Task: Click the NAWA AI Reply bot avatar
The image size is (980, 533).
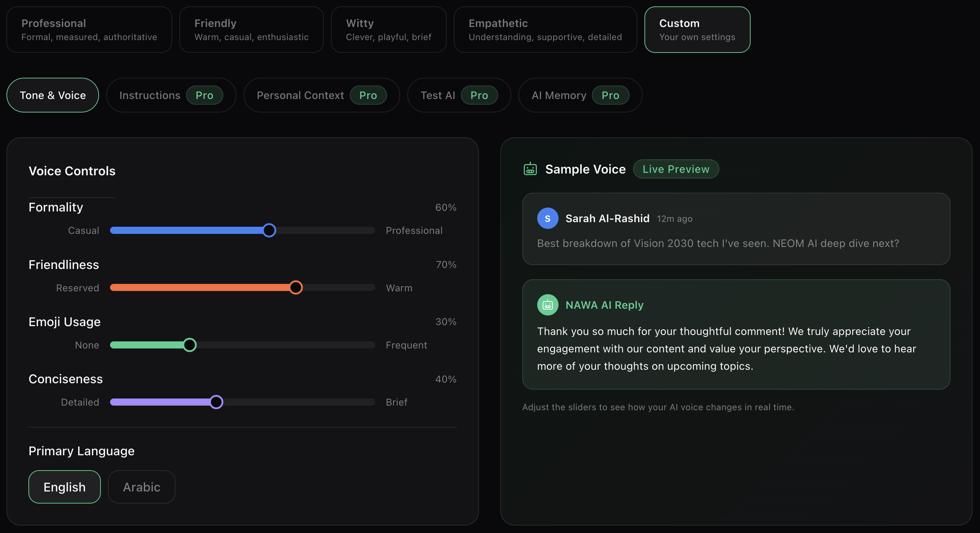Action: click(x=548, y=305)
